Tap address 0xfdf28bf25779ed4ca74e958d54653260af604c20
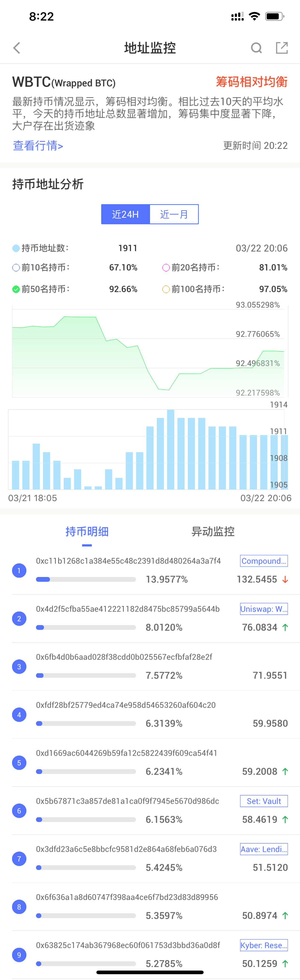The height and width of the screenshot is (980, 300). coord(126,705)
